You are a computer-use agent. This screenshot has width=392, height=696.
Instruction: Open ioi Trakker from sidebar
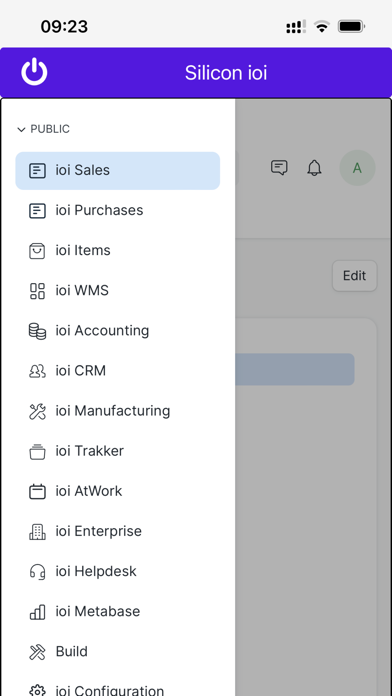tap(118, 451)
